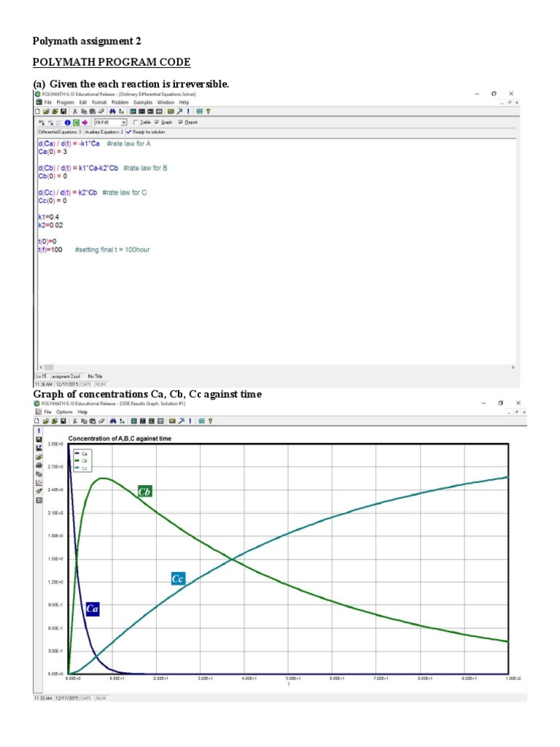
Task: Open the RKF45 algorithm dropdown
Action: point(124,123)
